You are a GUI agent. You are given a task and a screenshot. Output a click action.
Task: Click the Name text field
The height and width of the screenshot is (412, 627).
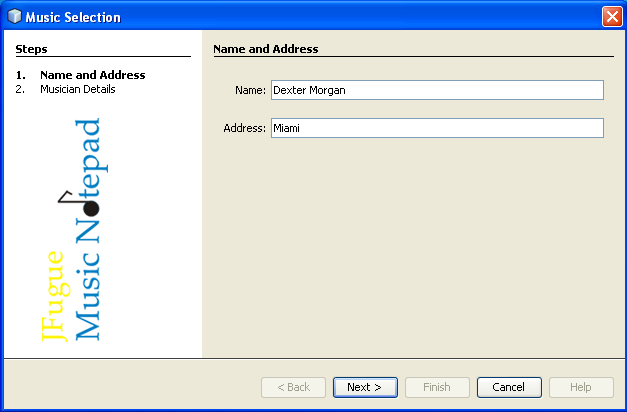coord(437,90)
